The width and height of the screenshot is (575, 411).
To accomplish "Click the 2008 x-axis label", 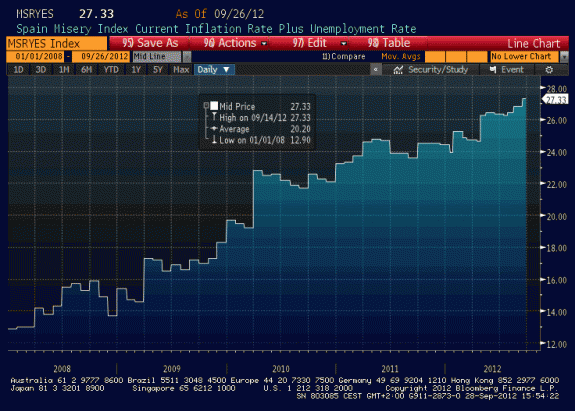I will click(x=62, y=369).
